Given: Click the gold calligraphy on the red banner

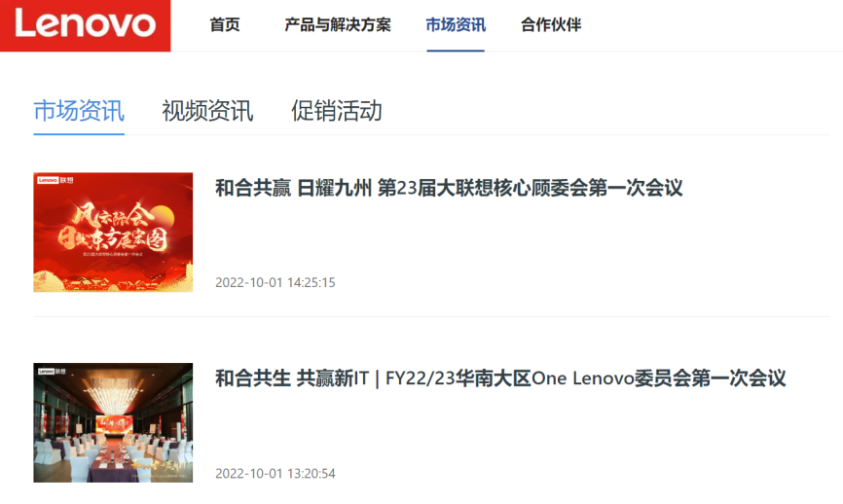Looking at the screenshot, I should [x=113, y=228].
